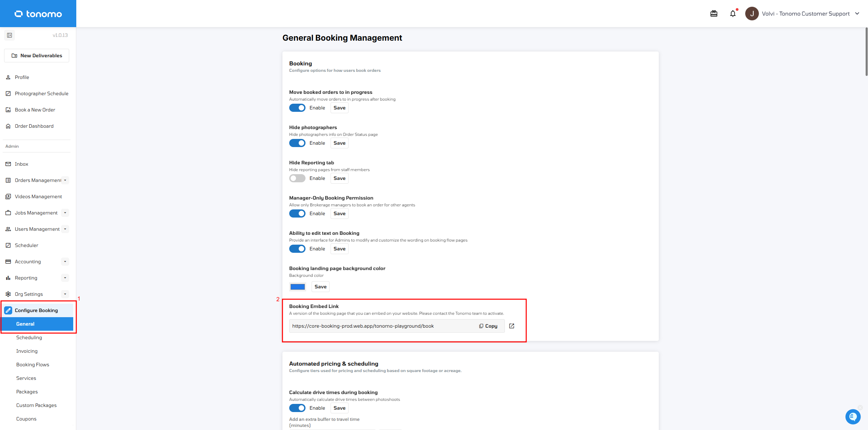Viewport: 868px width, 430px height.
Task: Open the chat support bubble
Action: [x=853, y=416]
